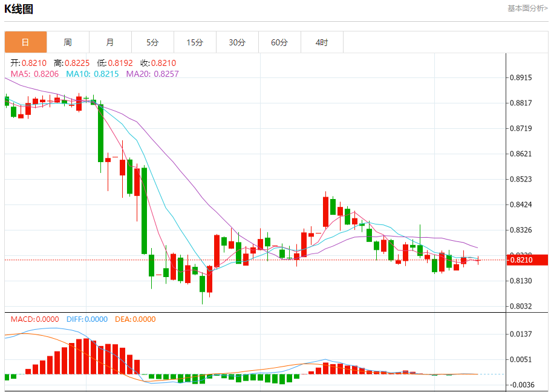
Task: Open the 5分 interval tab
Action: point(152,42)
